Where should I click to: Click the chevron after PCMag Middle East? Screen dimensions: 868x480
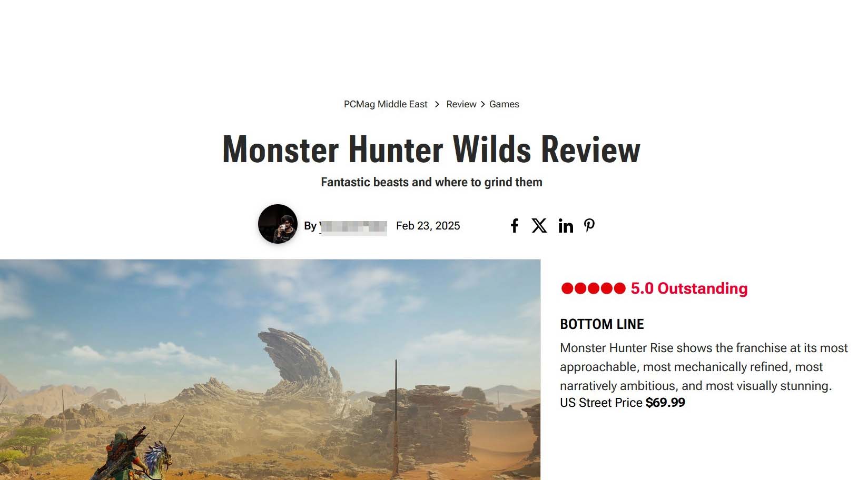[x=437, y=104]
